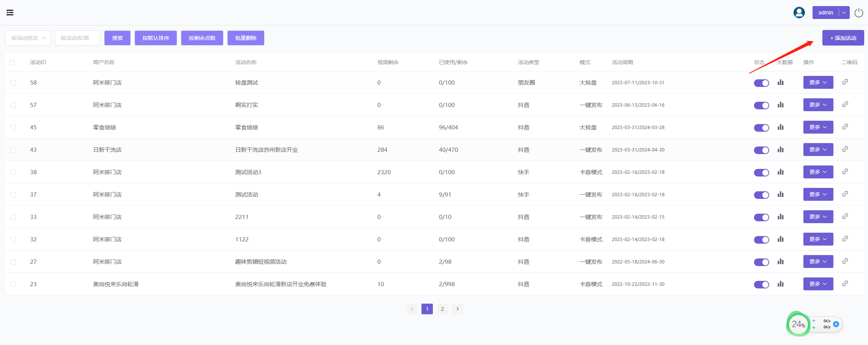Click merchant name 奥尚悦来乐尚轮滑
The width and height of the screenshot is (868, 345).
pyautogui.click(x=116, y=284)
